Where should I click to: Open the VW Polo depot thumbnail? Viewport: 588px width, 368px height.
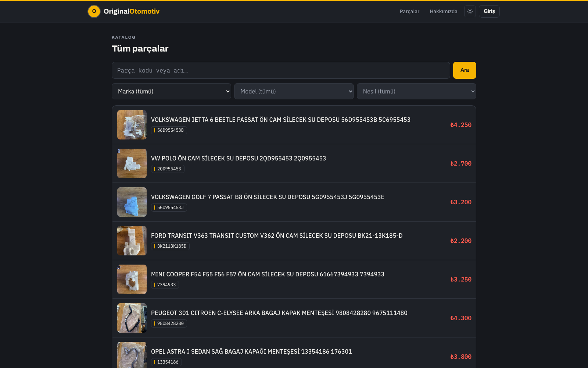click(132, 163)
